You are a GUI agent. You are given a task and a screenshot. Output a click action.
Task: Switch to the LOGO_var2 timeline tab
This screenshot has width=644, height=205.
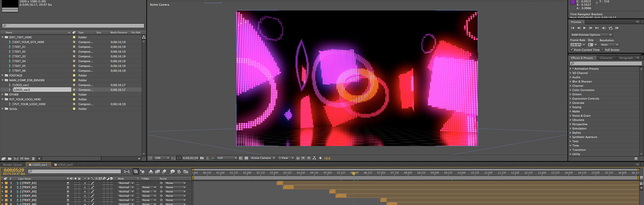point(65,165)
